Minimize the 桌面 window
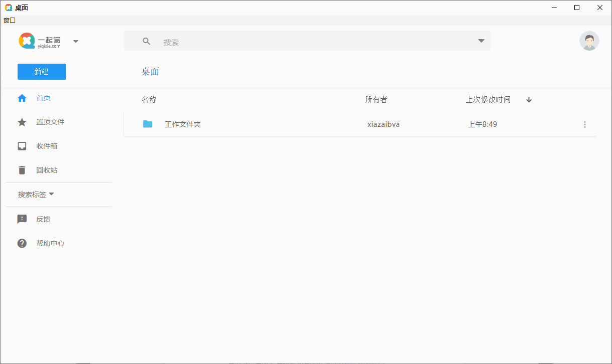Viewport: 612px width, 364px height. (554, 8)
